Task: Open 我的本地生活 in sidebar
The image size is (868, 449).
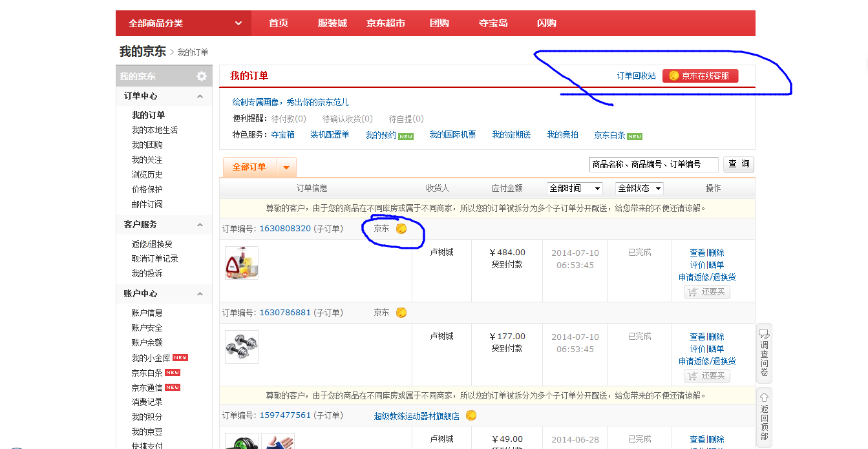Action: pos(154,131)
